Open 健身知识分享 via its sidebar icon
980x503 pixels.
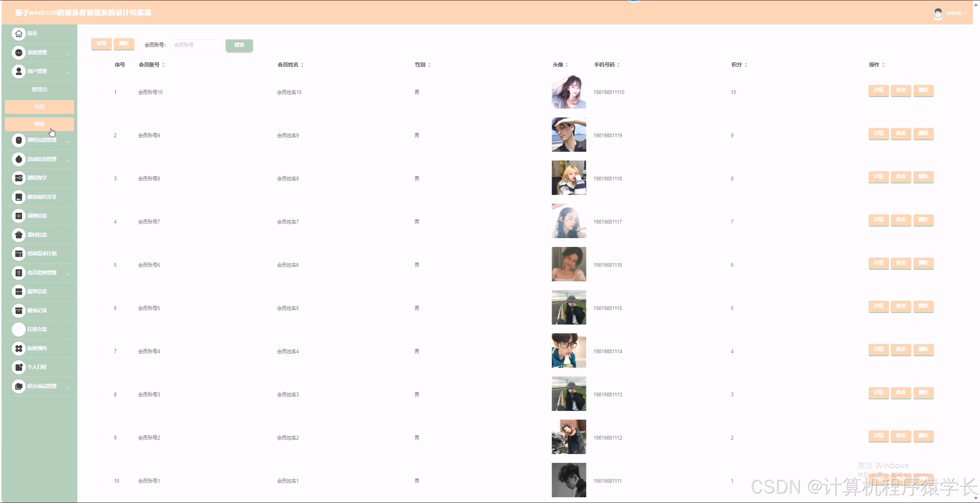(x=18, y=197)
